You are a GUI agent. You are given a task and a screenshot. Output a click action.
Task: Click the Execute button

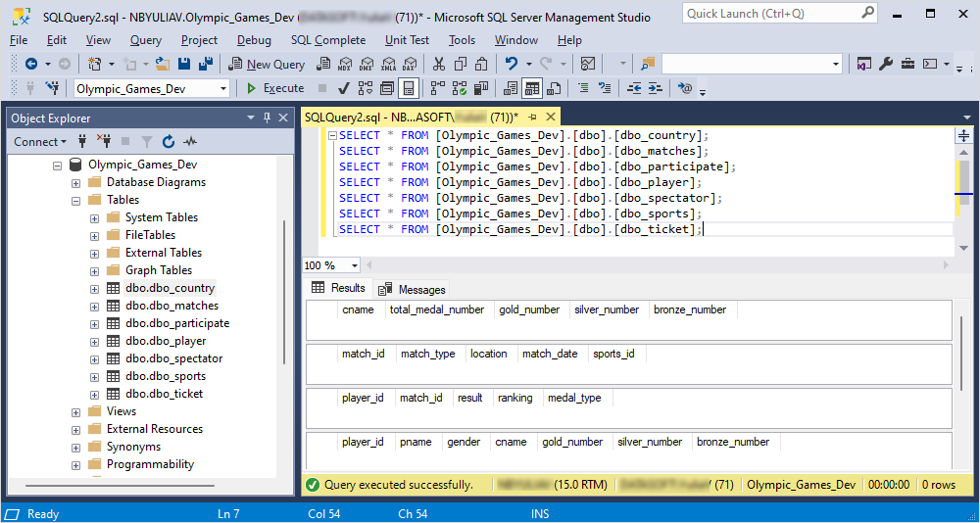pyautogui.click(x=275, y=88)
